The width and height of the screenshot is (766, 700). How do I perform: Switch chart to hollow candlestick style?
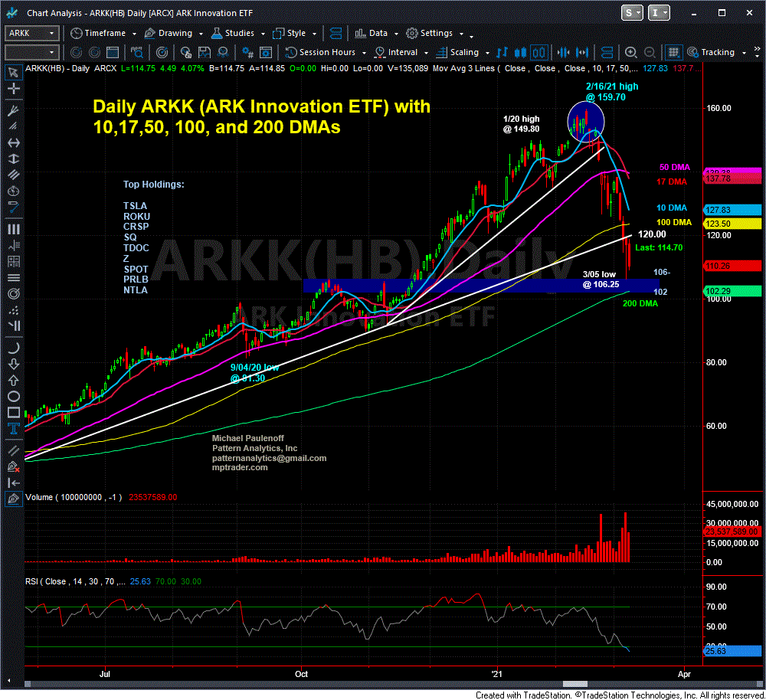click(x=538, y=52)
